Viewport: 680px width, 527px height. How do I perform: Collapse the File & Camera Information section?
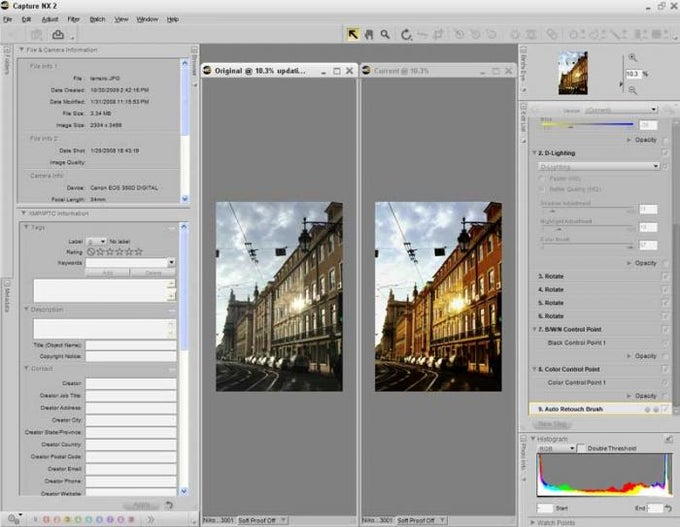21,50
